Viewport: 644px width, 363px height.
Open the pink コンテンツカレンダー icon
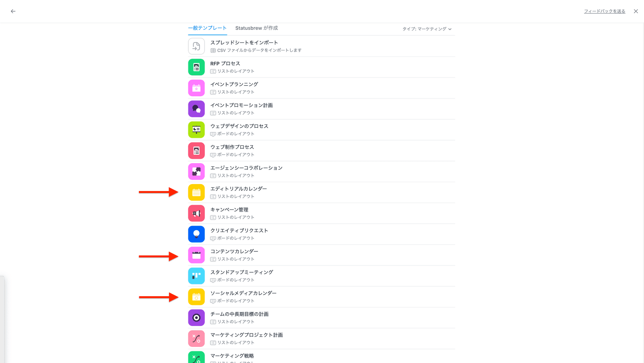pos(196,255)
